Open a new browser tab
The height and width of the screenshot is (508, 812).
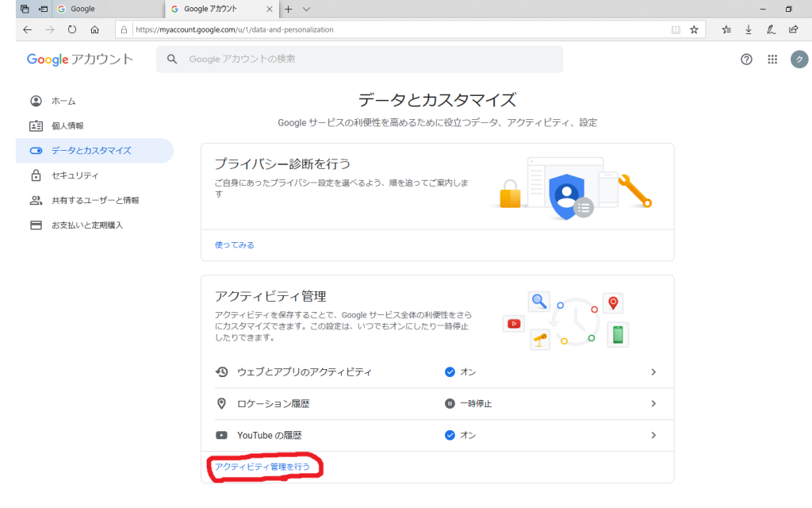pos(289,9)
